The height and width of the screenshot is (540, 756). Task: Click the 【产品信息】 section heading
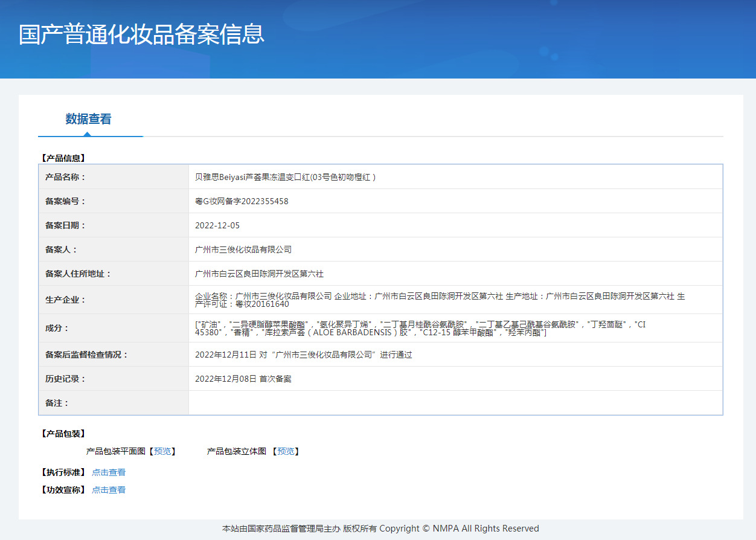coord(63,158)
